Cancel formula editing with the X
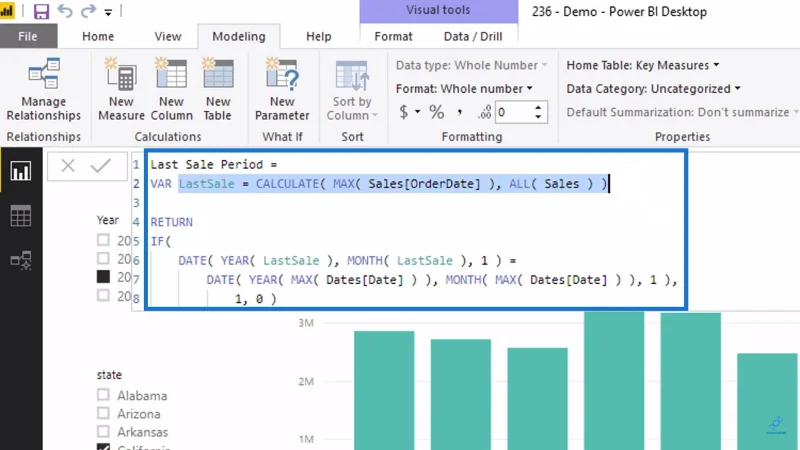This screenshot has height=450, width=800. 68,166
